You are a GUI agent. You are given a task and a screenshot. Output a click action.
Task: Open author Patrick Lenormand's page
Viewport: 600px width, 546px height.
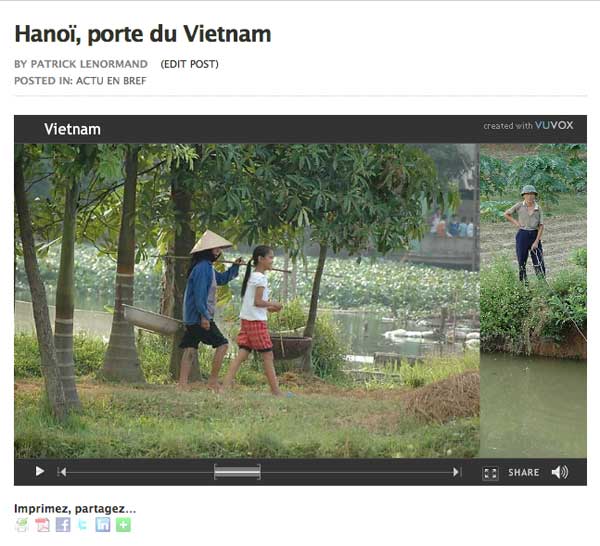click(89, 64)
